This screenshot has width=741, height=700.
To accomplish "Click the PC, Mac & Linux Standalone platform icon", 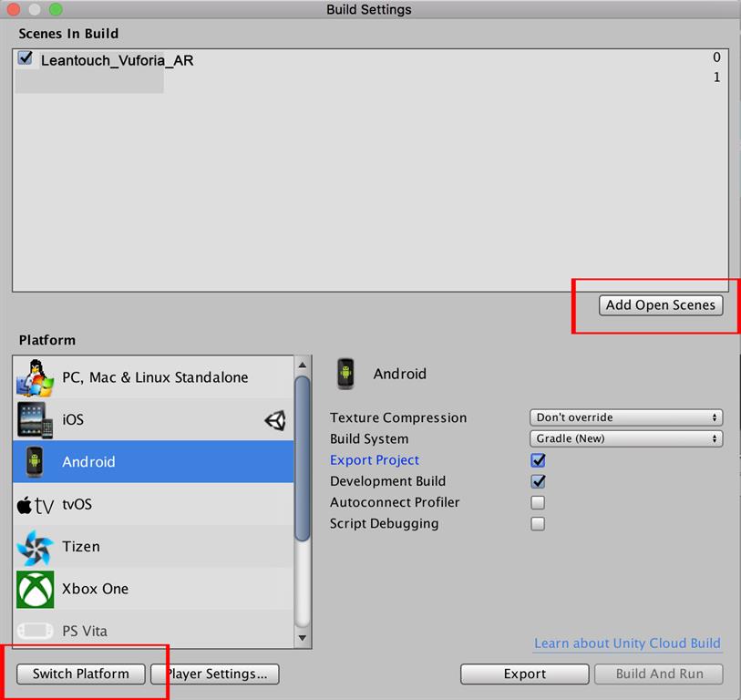I will pos(35,377).
